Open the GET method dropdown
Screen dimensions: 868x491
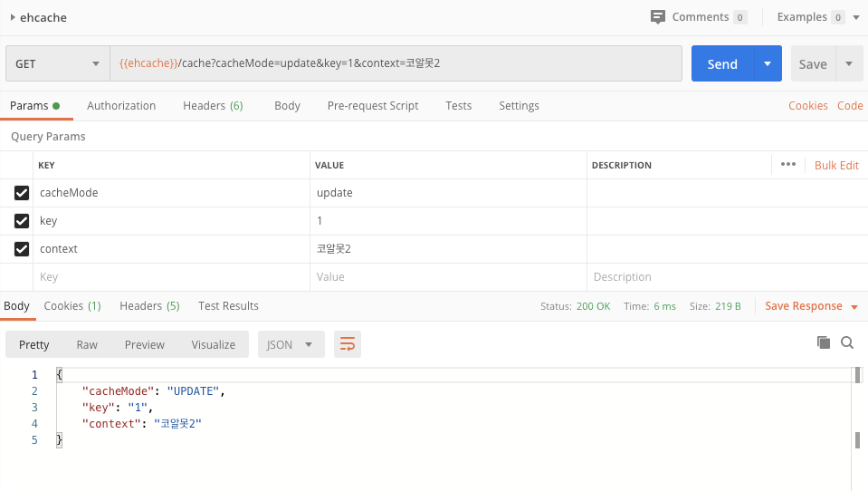tap(58, 63)
